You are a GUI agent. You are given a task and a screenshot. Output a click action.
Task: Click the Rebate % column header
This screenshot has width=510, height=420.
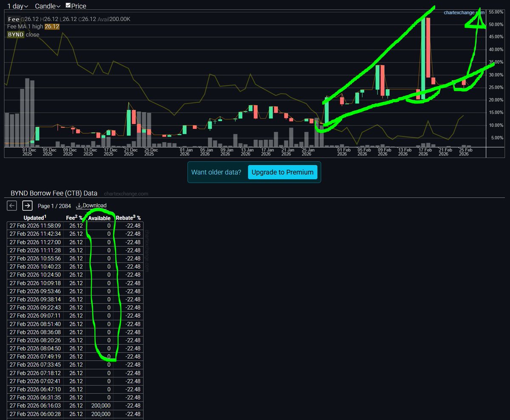point(128,218)
